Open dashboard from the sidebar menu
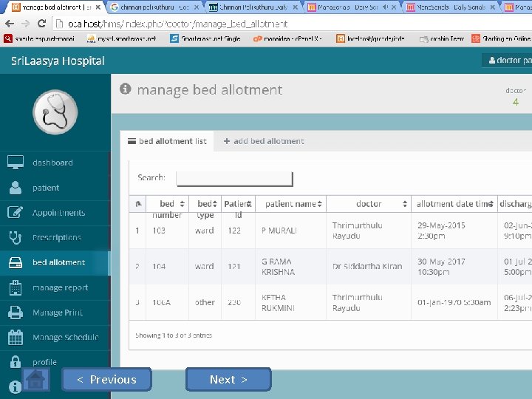Screen dimensions: 532x399 coord(55,163)
